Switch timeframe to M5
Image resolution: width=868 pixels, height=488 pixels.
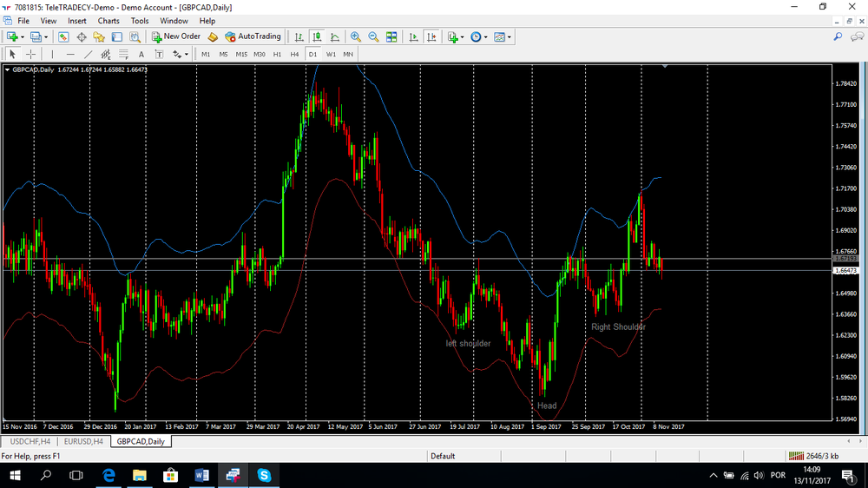coord(223,55)
